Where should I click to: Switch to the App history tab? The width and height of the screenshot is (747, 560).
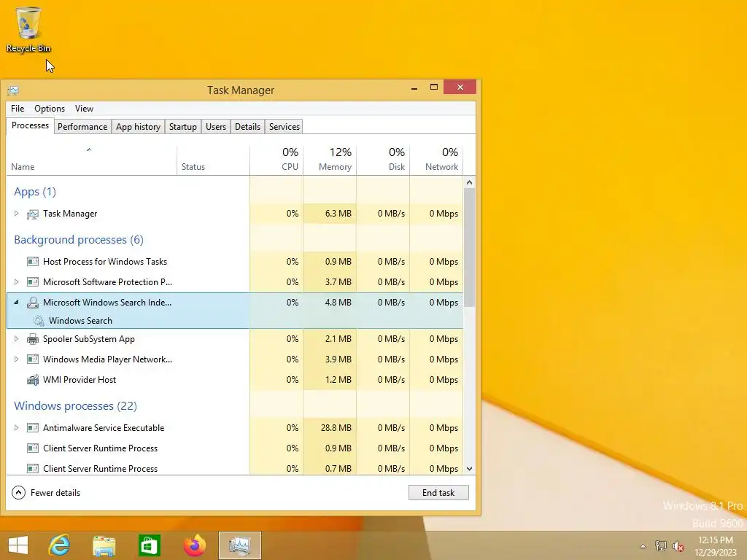pyautogui.click(x=138, y=127)
